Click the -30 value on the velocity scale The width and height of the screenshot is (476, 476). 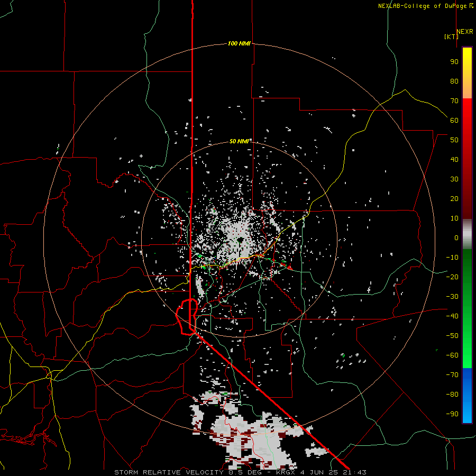[452, 297]
